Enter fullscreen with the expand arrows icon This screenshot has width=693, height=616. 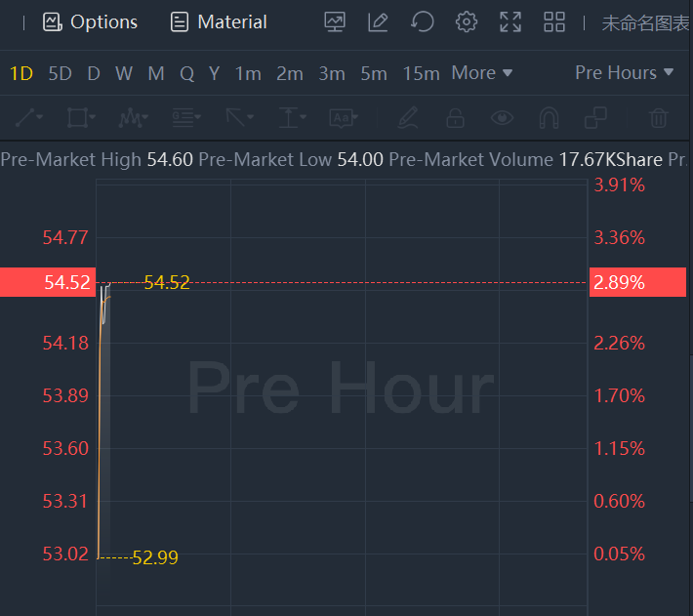(x=510, y=21)
